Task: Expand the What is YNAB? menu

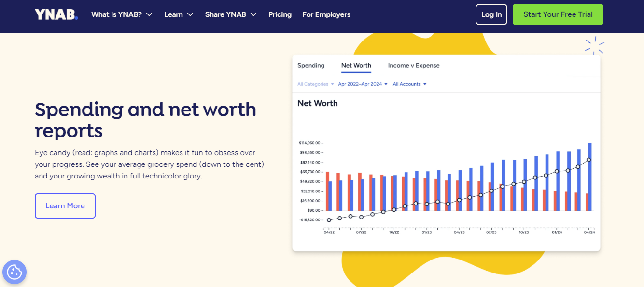Action: pos(122,14)
